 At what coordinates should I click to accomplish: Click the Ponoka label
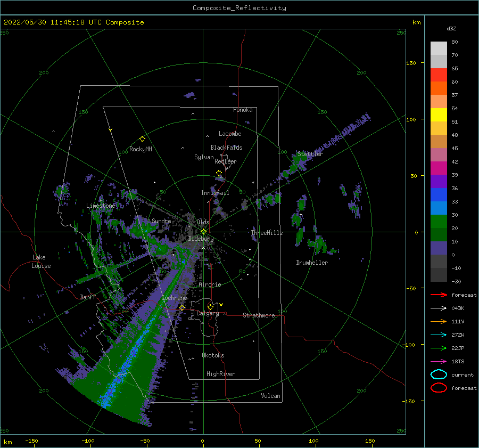[x=243, y=110]
